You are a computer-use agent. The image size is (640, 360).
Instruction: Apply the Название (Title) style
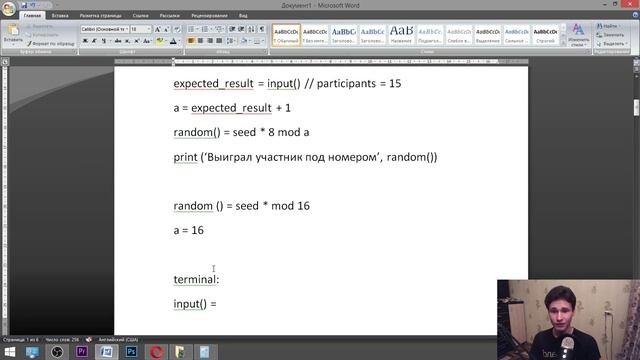[x=401, y=35]
